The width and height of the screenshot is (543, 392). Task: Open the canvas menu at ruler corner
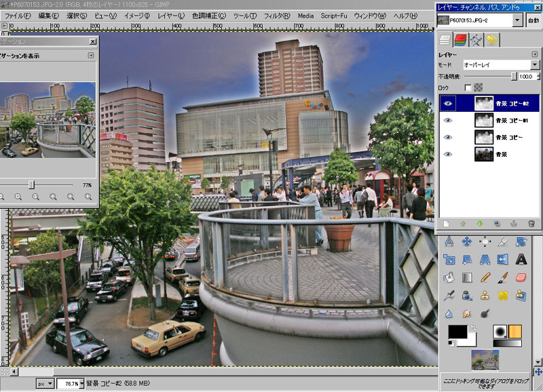[4, 26]
